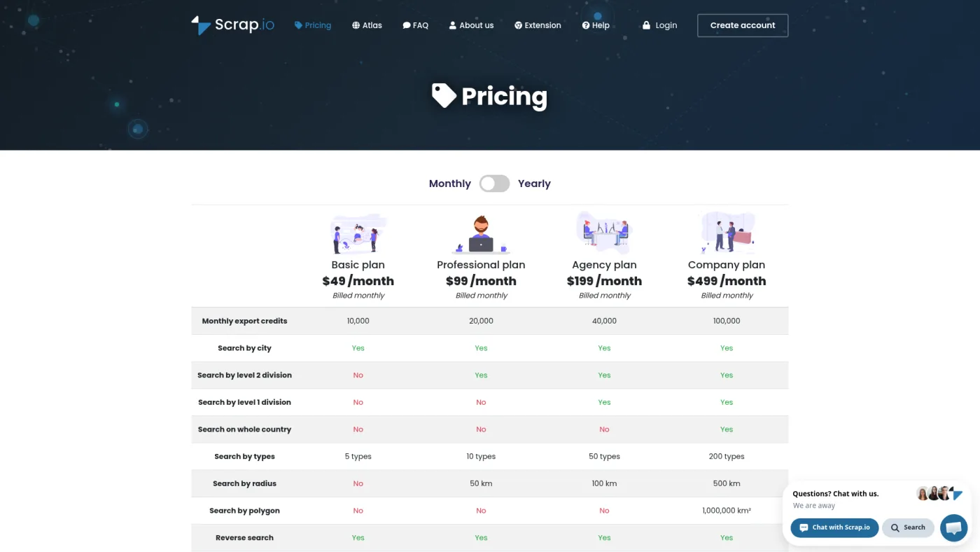980x552 pixels.
Task: Click the Agency plan title
Action: click(x=604, y=265)
